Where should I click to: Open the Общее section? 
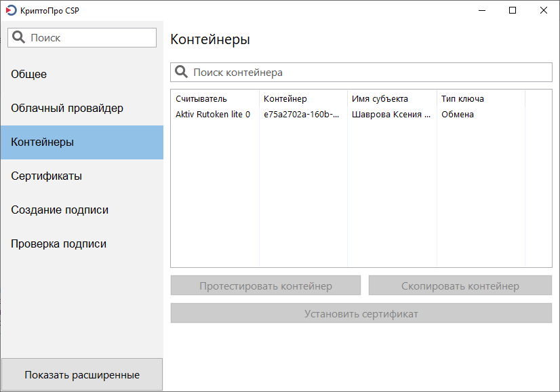[x=82, y=75]
